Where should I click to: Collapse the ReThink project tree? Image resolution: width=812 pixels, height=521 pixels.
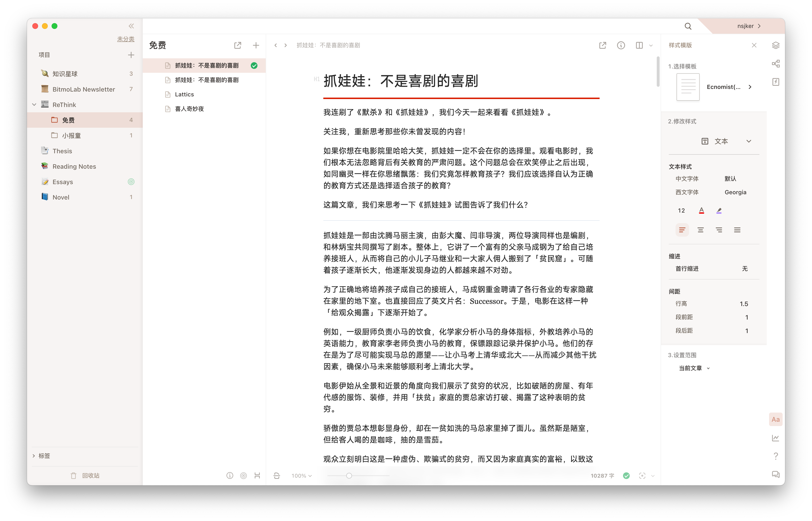pyautogui.click(x=34, y=105)
